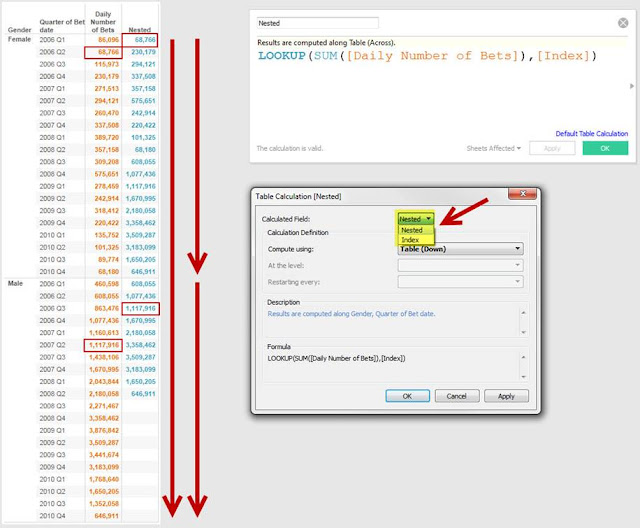Click the green OK button in calculation editor

pos(605,148)
